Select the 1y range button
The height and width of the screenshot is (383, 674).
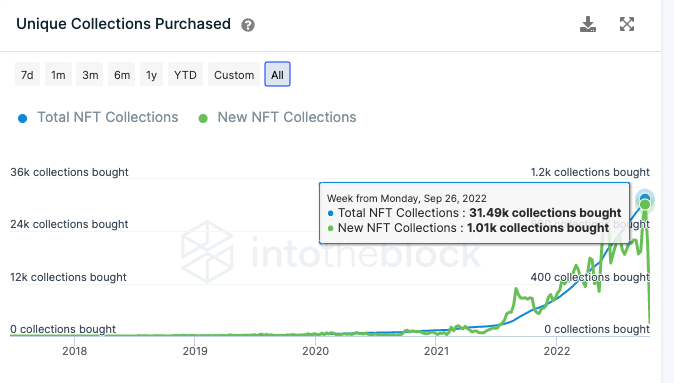coord(151,74)
